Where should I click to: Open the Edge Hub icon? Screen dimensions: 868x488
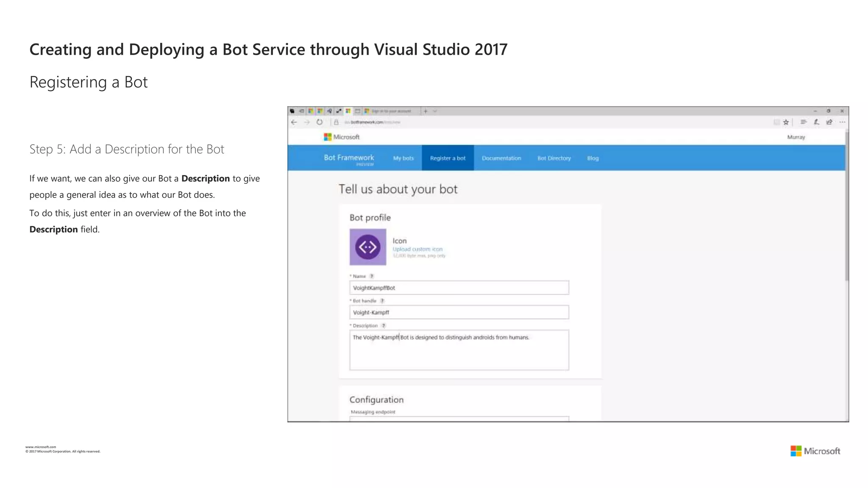click(803, 122)
